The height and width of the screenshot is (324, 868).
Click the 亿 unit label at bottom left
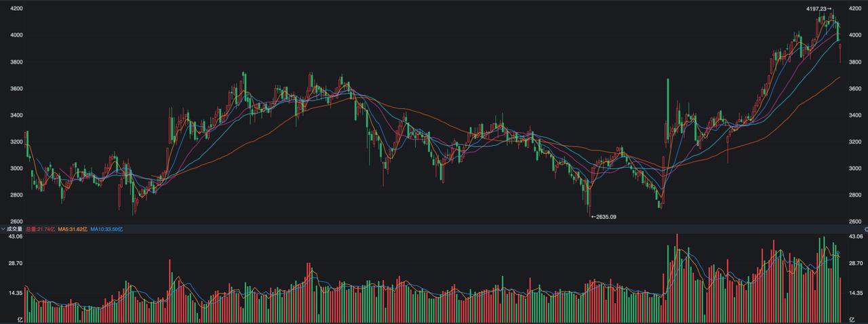pyautogui.click(x=20, y=319)
